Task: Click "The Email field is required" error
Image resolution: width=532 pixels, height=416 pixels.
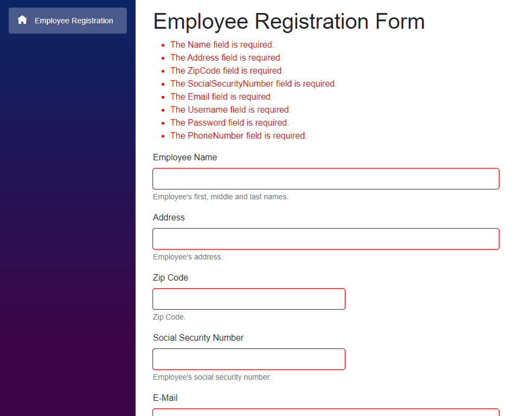Action: click(221, 97)
